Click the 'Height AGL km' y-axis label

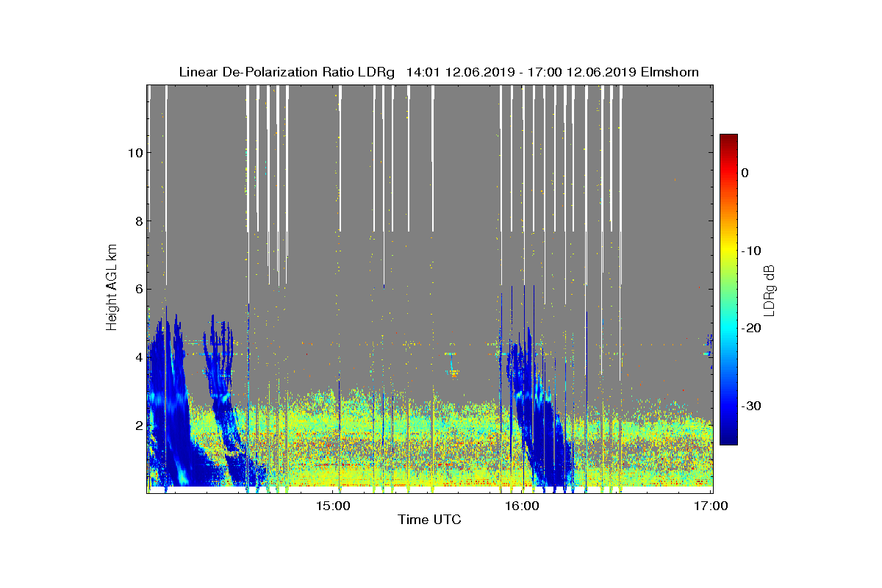pyautogui.click(x=112, y=287)
